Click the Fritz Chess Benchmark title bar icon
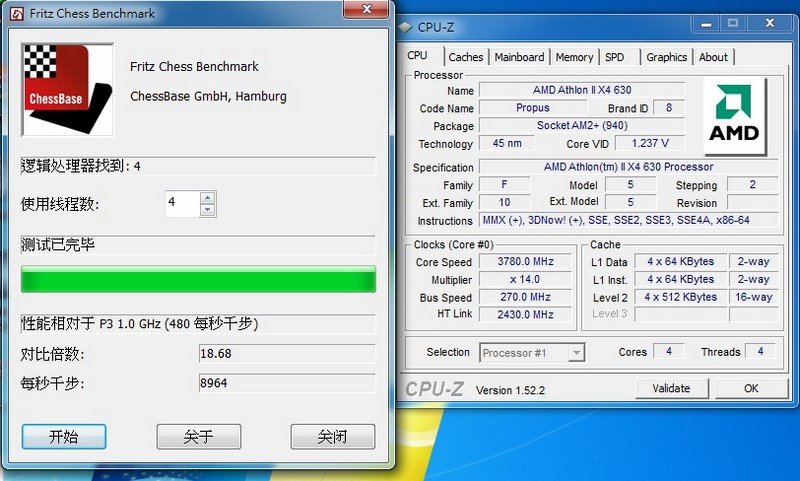 [17, 14]
